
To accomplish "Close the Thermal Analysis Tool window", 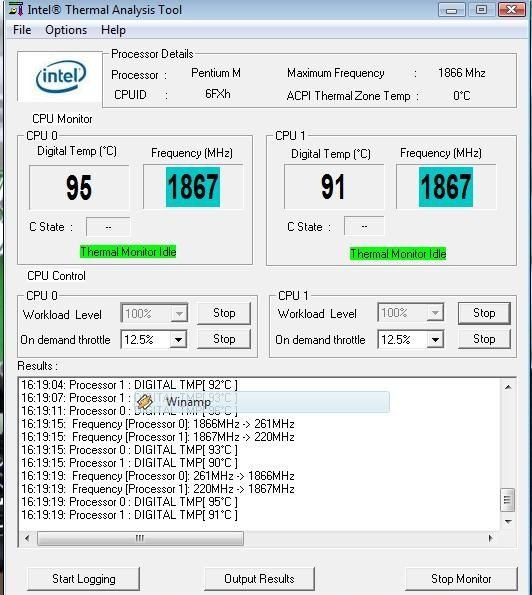I will coord(512,9).
